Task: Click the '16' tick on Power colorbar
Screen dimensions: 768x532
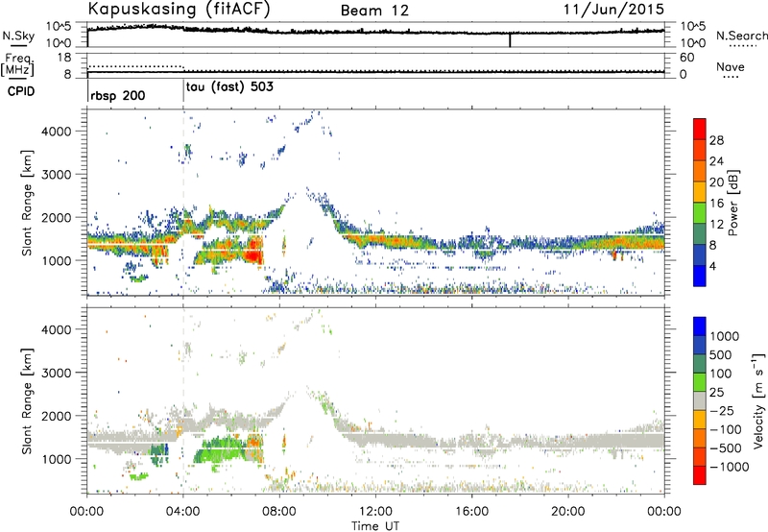Action: [716, 204]
